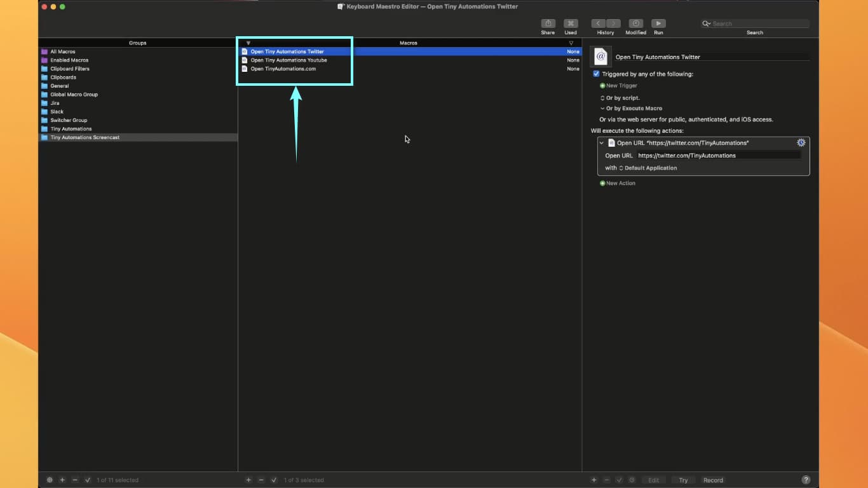
Task: Select the Slack group
Action: point(138,112)
